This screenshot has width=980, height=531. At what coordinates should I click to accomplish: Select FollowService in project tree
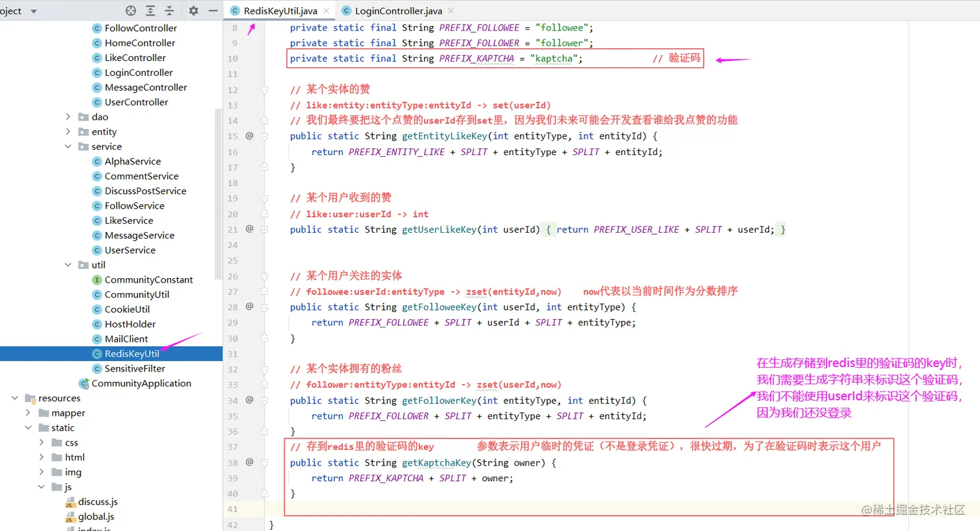pyautogui.click(x=134, y=206)
